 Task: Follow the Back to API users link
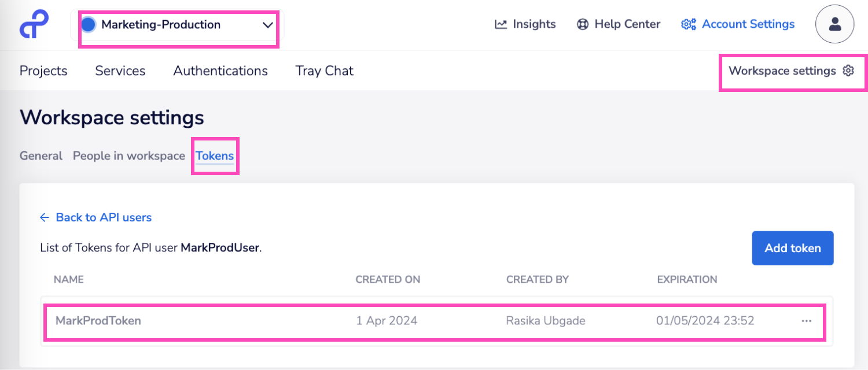pyautogui.click(x=104, y=217)
